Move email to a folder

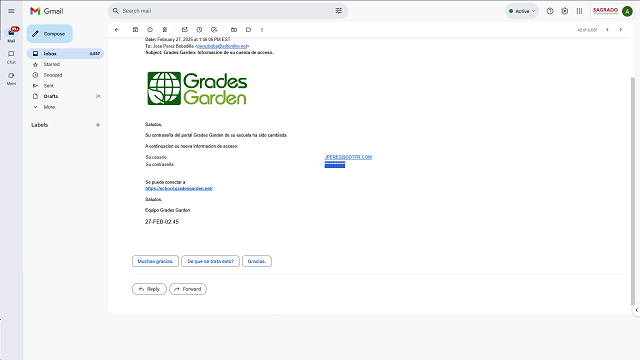point(234,30)
